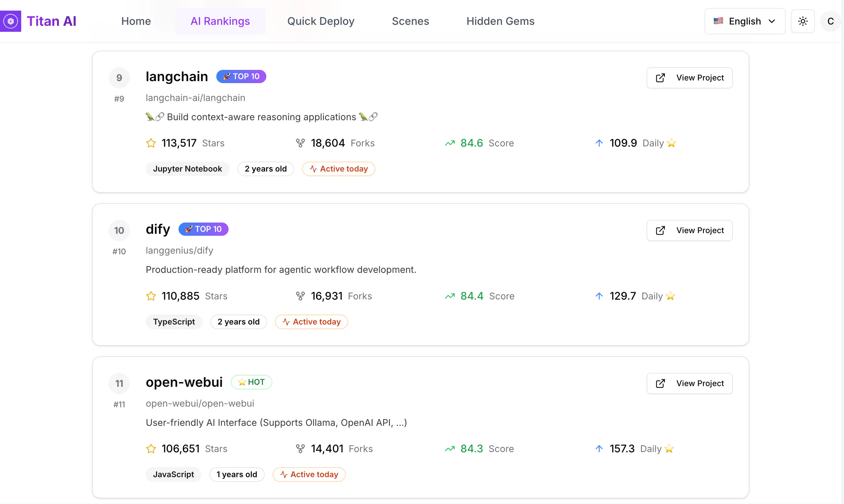Open the English language dropdown
Screen dimensions: 844x504
(x=745, y=21)
